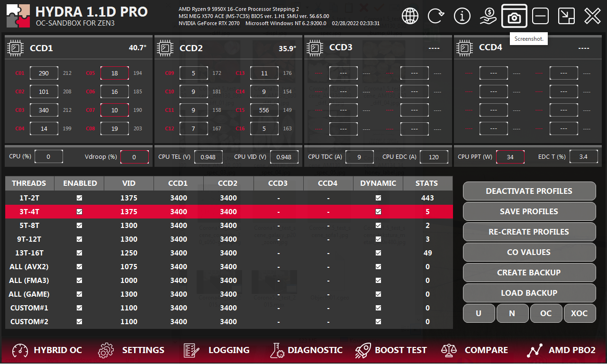Click the Hydra puzzle logo
Image resolution: width=607 pixels, height=364 pixels.
pyautogui.click(x=18, y=16)
